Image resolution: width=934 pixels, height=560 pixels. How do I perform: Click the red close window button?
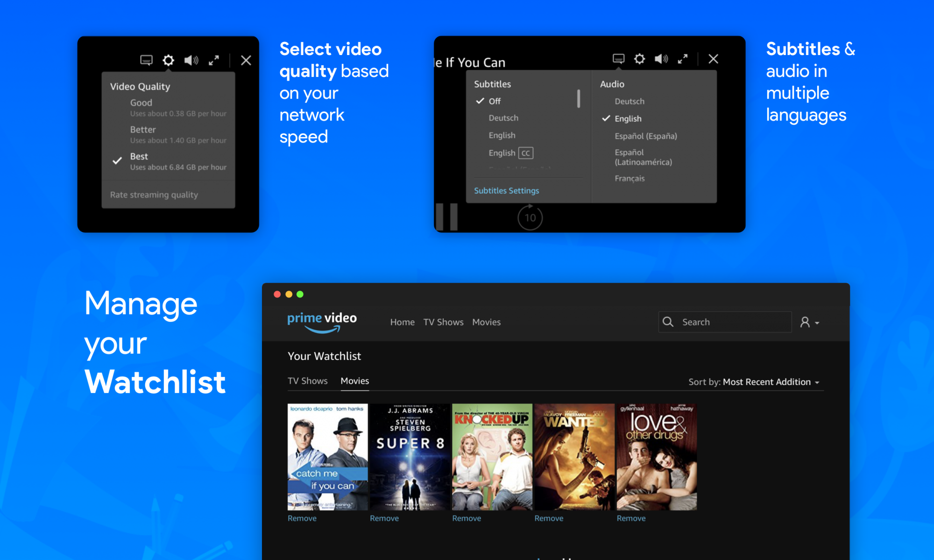[277, 294]
